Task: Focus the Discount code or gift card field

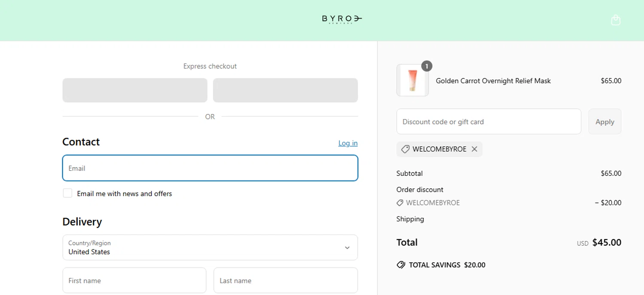Action: coord(489,122)
